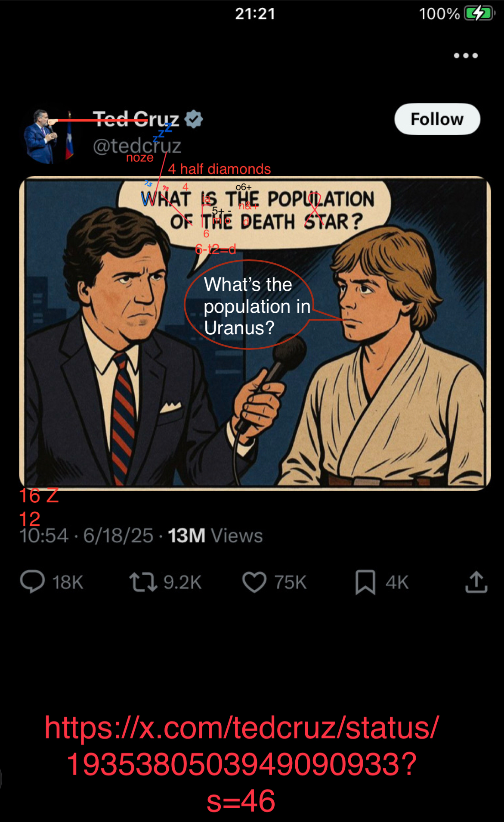Open the @tedcruz handle
The image size is (504, 822).
pos(137,146)
